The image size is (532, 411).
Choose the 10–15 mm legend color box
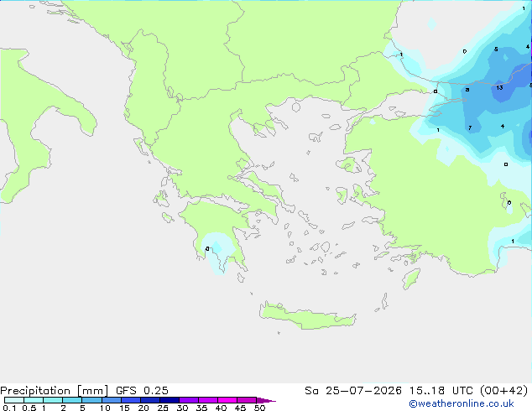click(111, 400)
